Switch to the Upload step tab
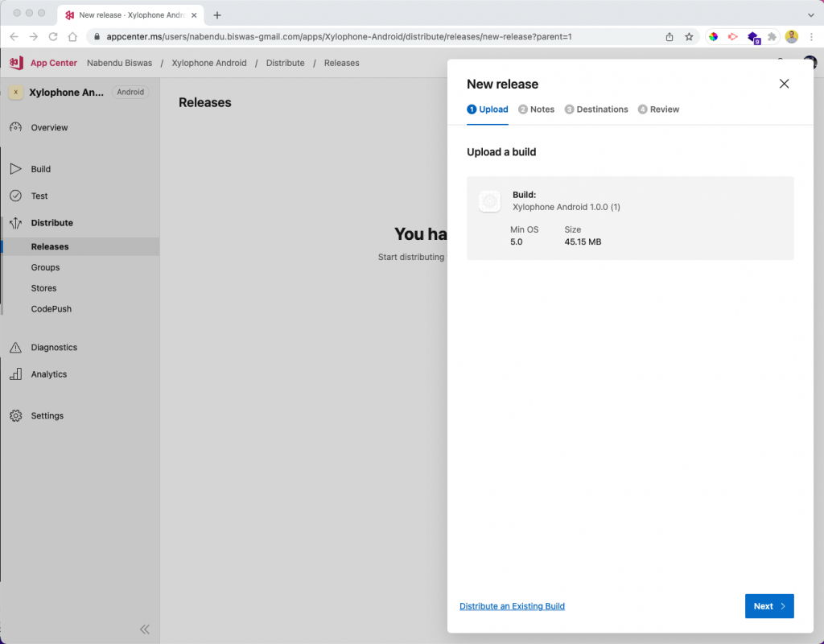The height and width of the screenshot is (644, 824). coord(487,109)
